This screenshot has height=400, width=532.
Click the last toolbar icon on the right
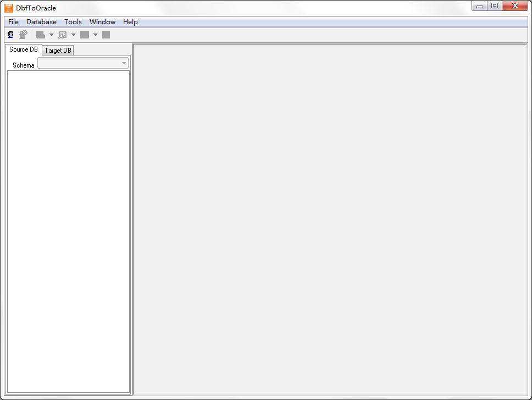pyautogui.click(x=106, y=34)
